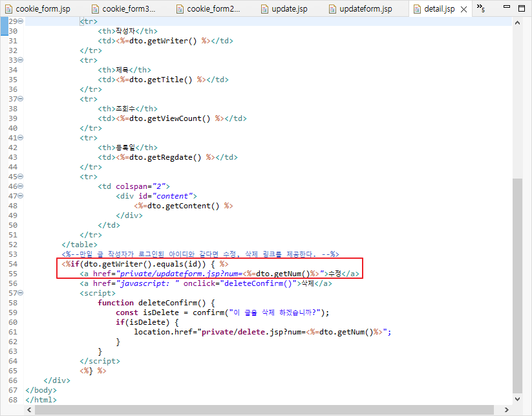Viewport: 532px width, 416px height.
Task: Click the </body> tag on line 67
Action: click(x=41, y=390)
